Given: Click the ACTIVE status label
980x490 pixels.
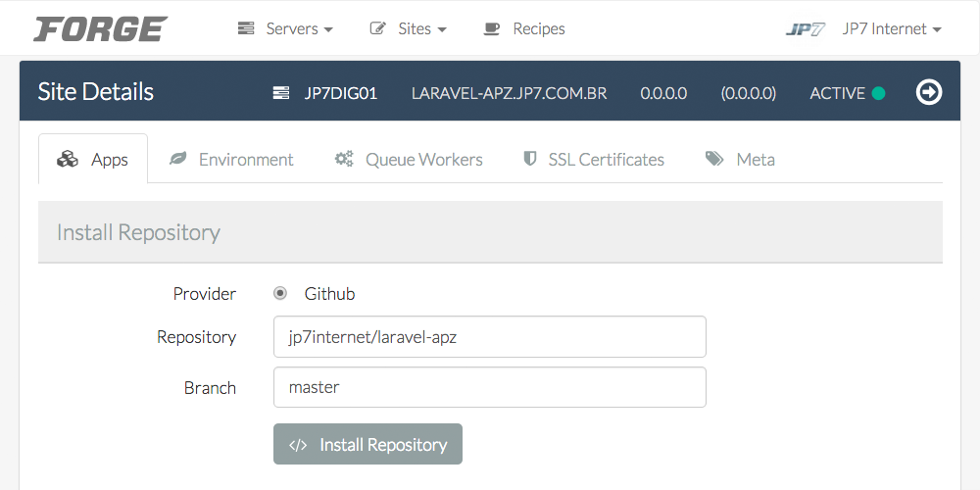Looking at the screenshot, I should pyautogui.click(x=838, y=93).
